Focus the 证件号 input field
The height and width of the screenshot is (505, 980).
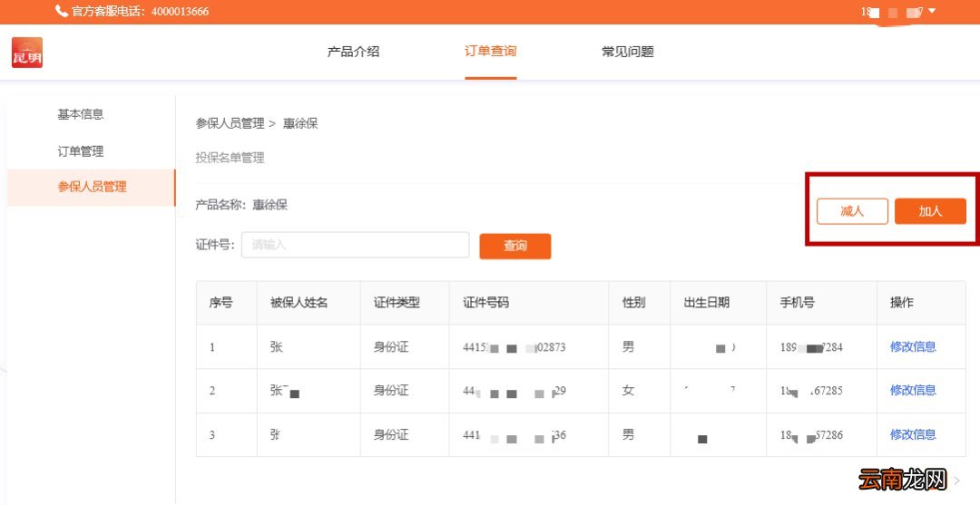(356, 245)
